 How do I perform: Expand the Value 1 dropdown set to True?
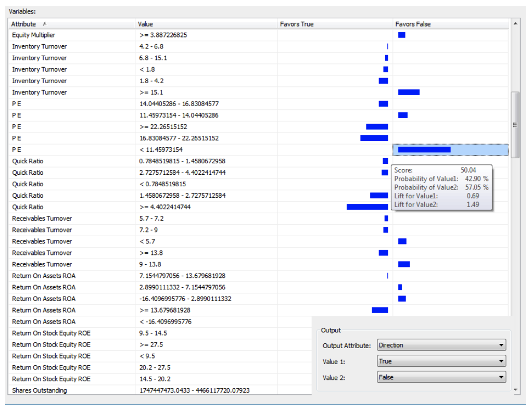(441, 361)
